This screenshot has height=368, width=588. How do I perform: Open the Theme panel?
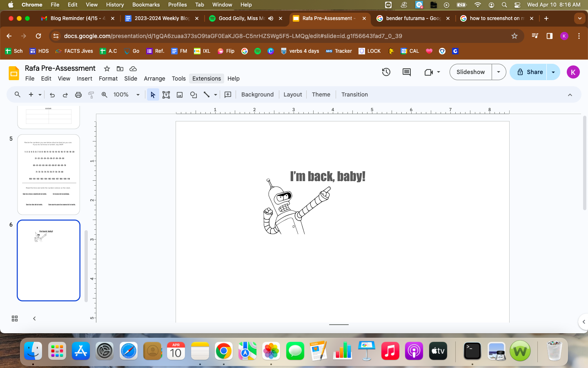(321, 94)
